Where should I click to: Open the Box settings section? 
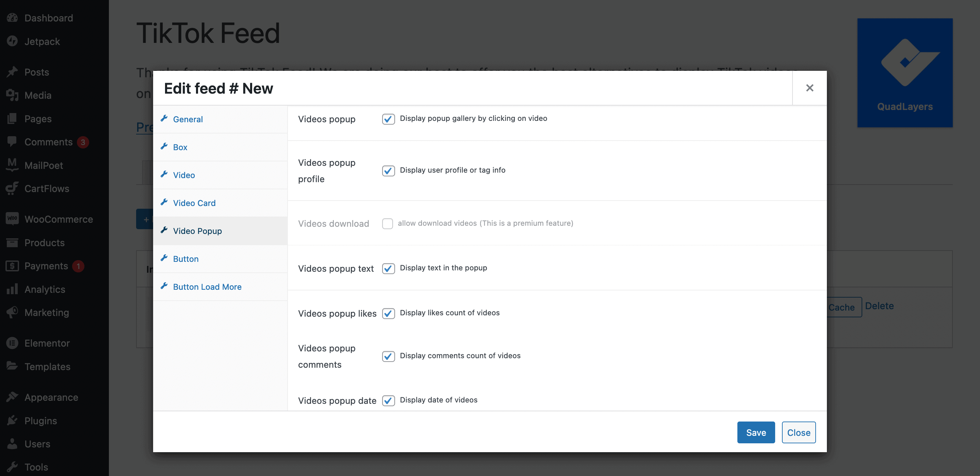180,146
